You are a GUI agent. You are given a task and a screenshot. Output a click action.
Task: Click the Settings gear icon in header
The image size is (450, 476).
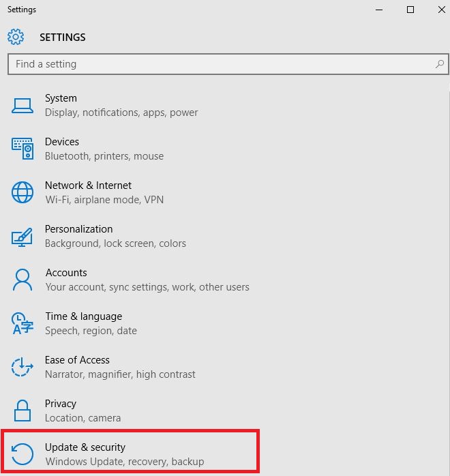(16, 37)
